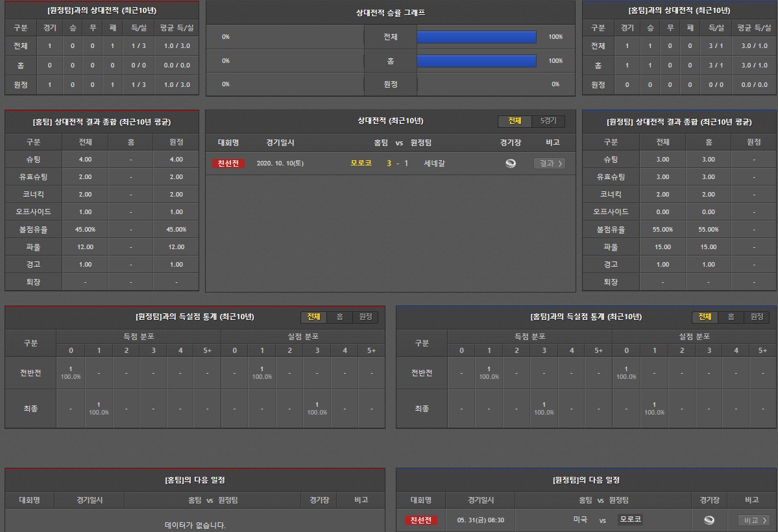Select 원정 filter in [홈팀]과의 득실점 통계
Image resolution: width=778 pixels, height=532 pixels.
pos(757,317)
